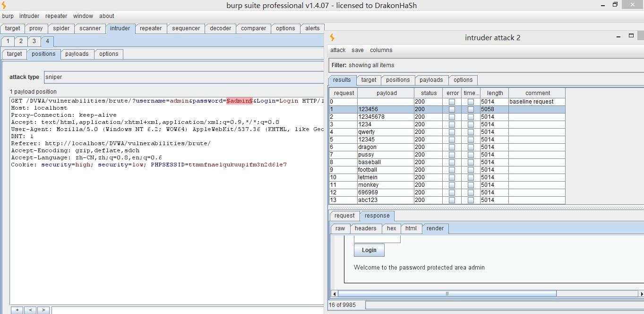
Task: Open the Filter showing all items bar
Action: click(x=487, y=65)
